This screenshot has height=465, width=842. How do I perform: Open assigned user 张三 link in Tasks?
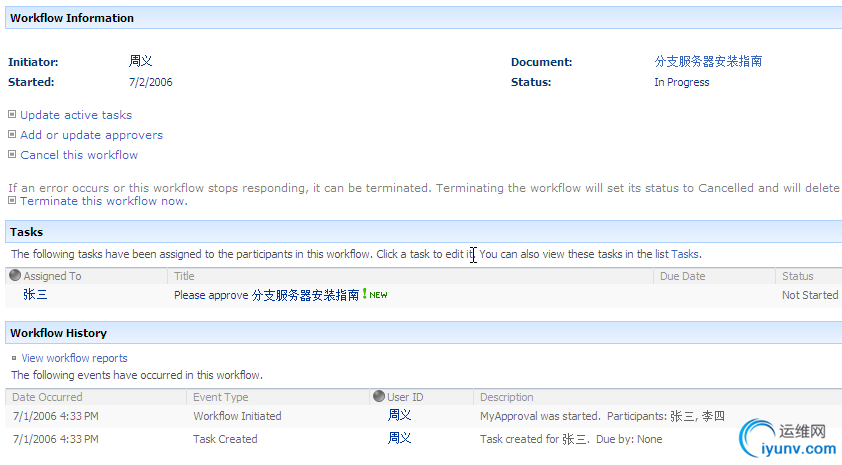35,294
